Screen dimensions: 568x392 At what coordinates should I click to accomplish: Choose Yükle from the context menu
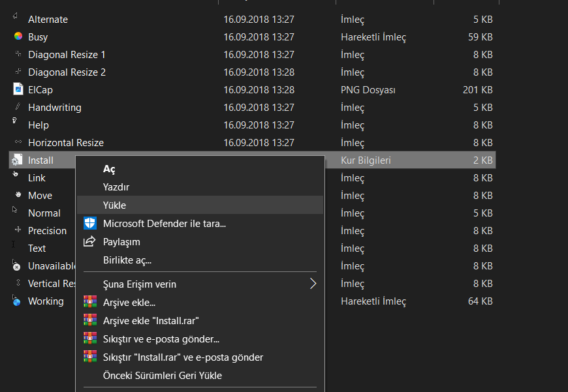click(114, 205)
